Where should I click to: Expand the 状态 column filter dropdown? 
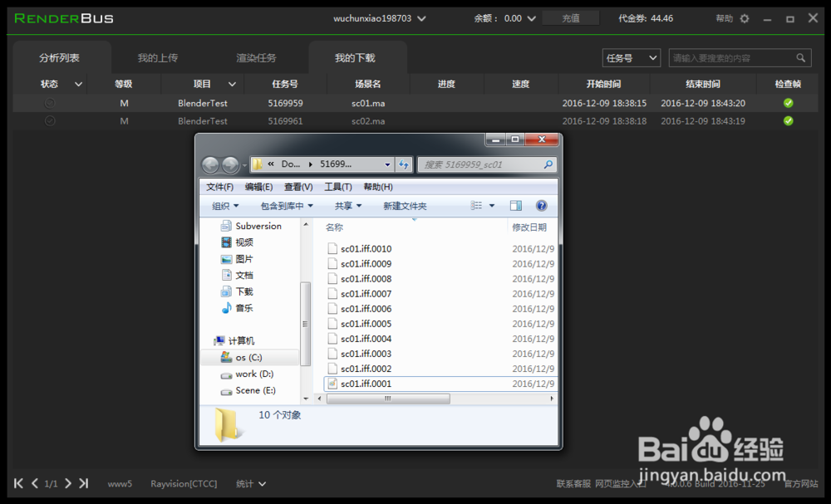point(79,83)
